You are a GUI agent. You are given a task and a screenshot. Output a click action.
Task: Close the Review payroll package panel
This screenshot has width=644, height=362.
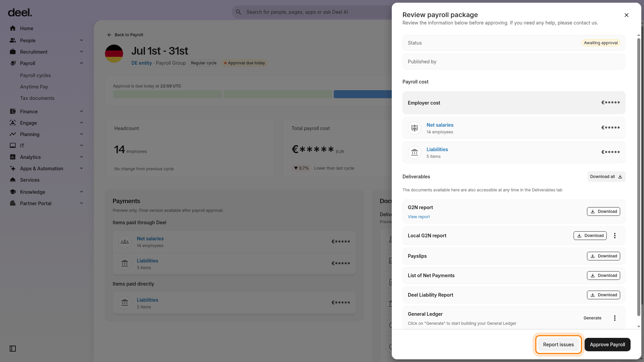coord(627,15)
